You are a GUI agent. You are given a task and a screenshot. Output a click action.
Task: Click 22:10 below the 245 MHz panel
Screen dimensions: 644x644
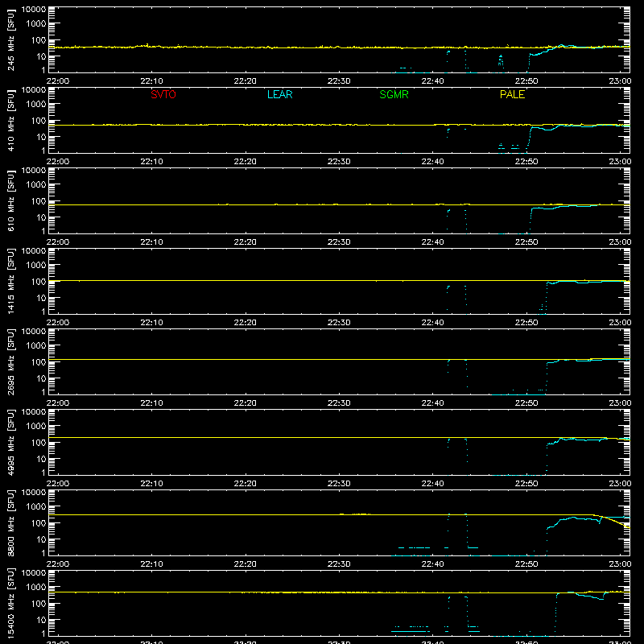coord(151,81)
